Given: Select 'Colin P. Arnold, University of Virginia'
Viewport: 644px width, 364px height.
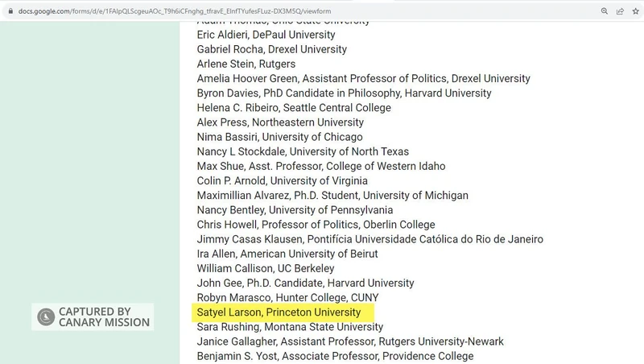Looking at the screenshot, I should coord(283,180).
